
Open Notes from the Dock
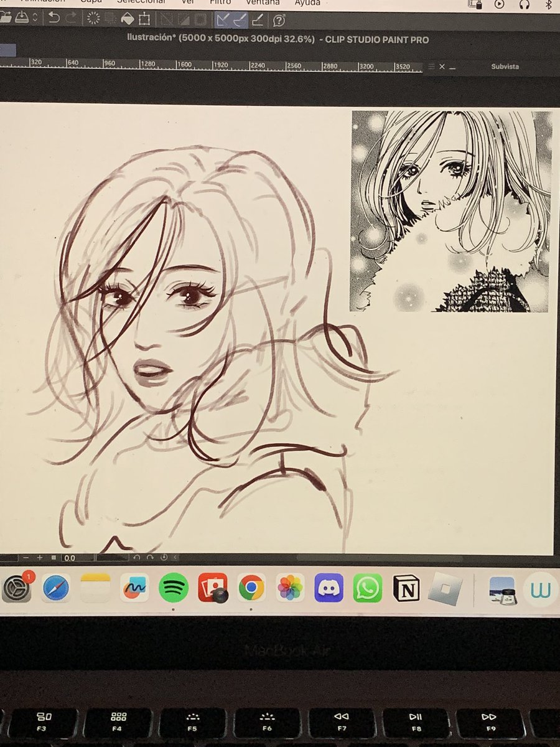point(95,588)
